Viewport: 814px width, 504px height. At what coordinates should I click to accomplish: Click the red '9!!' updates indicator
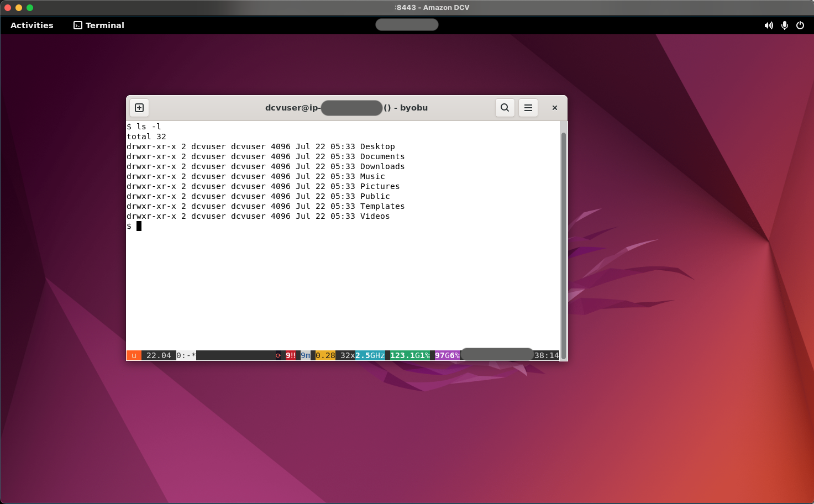pos(291,355)
